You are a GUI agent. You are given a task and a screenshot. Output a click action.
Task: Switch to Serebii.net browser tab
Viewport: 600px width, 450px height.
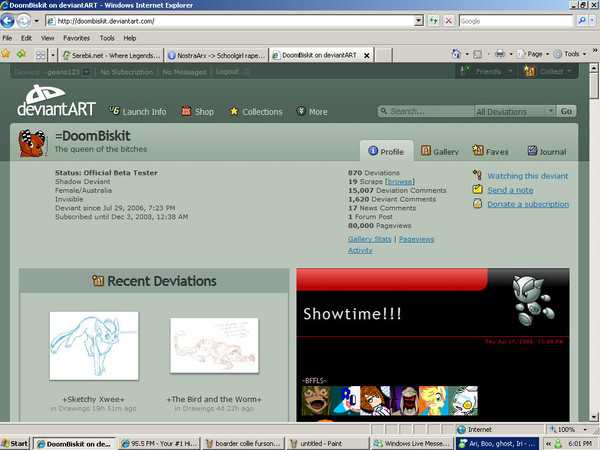(x=111, y=55)
